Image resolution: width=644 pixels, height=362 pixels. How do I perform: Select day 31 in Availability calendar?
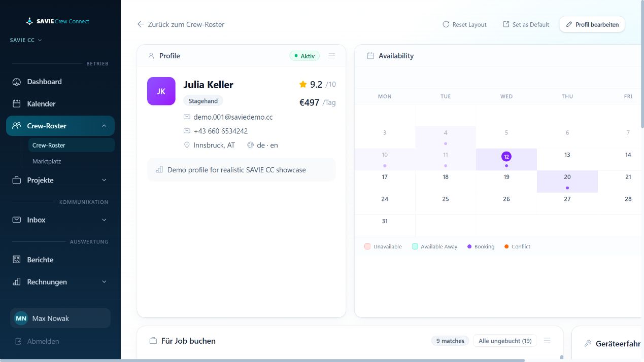385,226
